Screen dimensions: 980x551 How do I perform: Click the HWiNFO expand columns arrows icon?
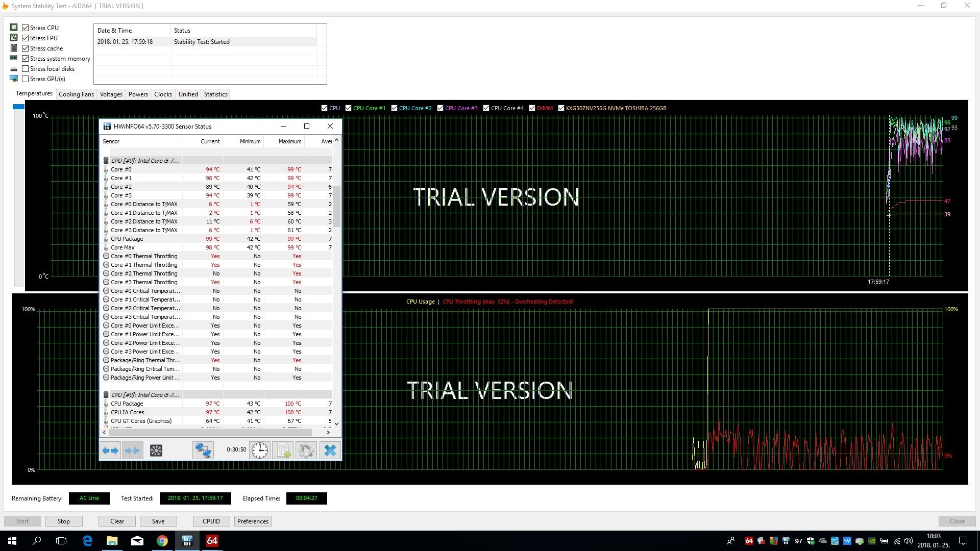point(110,450)
